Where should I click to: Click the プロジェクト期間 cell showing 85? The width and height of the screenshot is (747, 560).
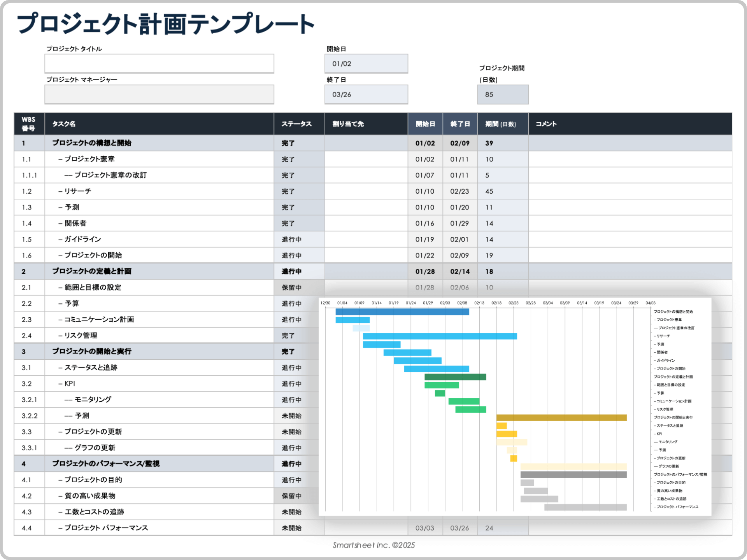pos(503,94)
